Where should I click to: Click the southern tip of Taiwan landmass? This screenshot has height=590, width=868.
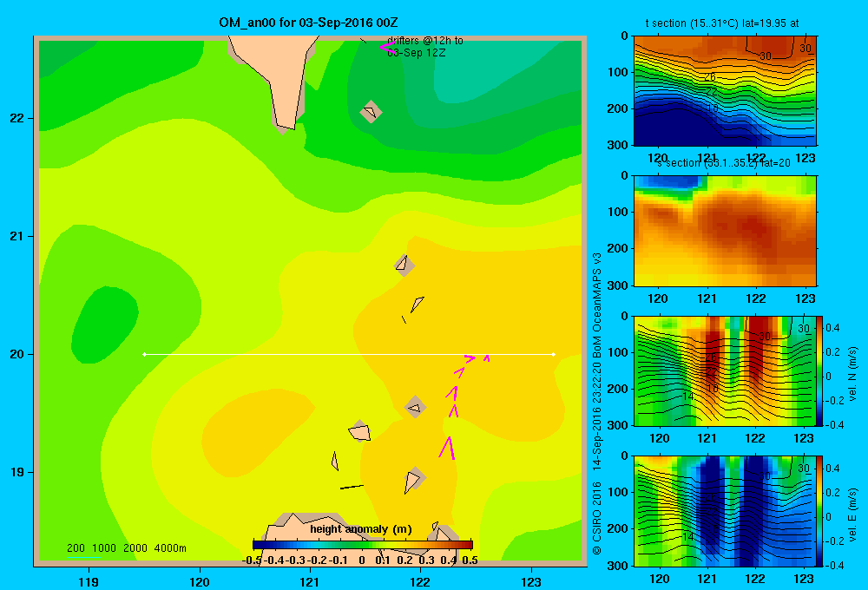tap(286, 126)
